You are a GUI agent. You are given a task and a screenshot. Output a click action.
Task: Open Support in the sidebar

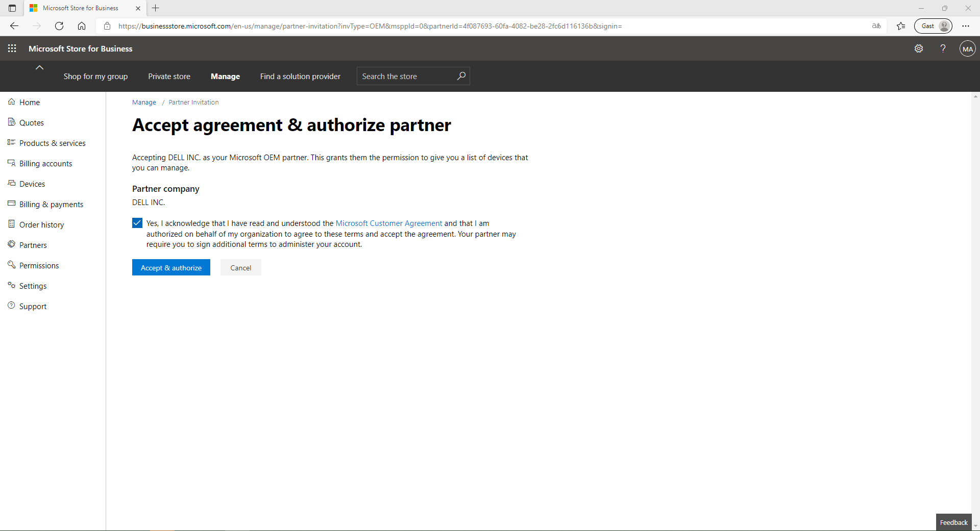33,306
